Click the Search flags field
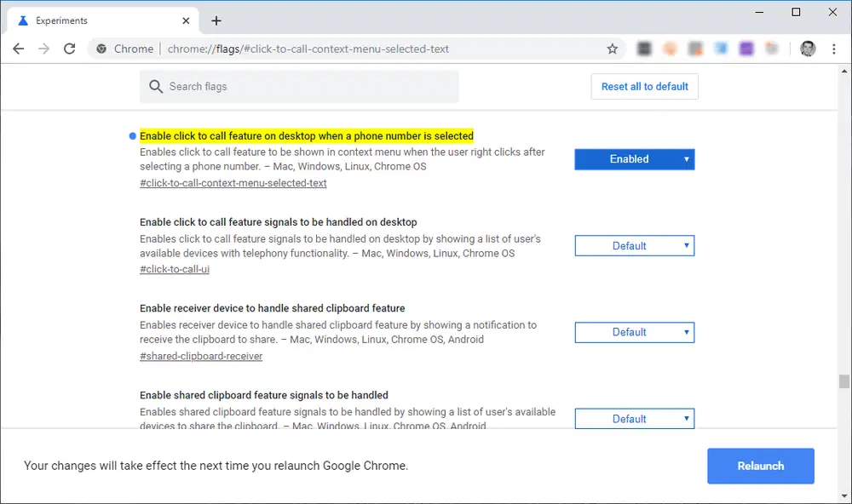 [x=298, y=86]
